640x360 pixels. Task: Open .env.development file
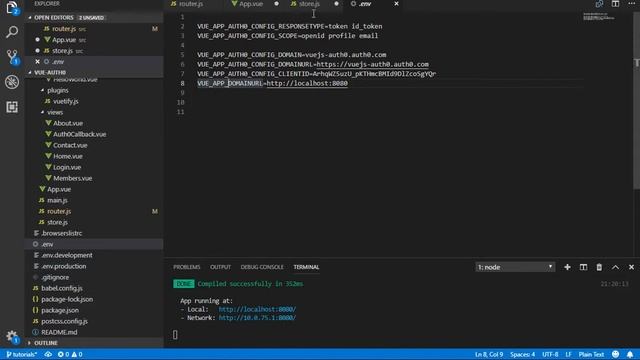pos(67,255)
